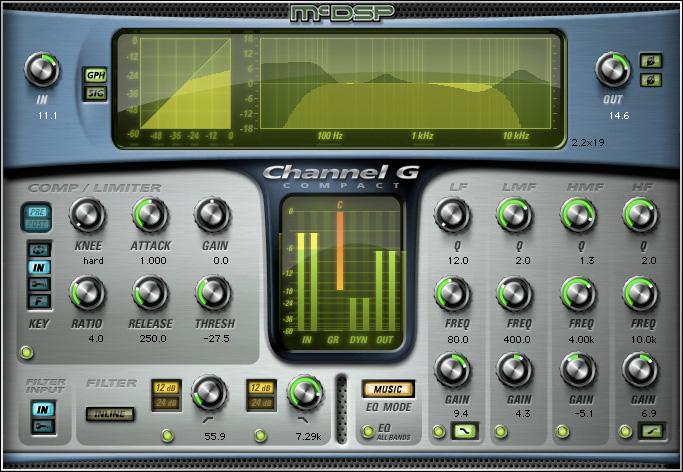Screen dimensions: 683x472
Task: Click the FILTER INPUT key icon
Action: pyautogui.click(x=43, y=426)
